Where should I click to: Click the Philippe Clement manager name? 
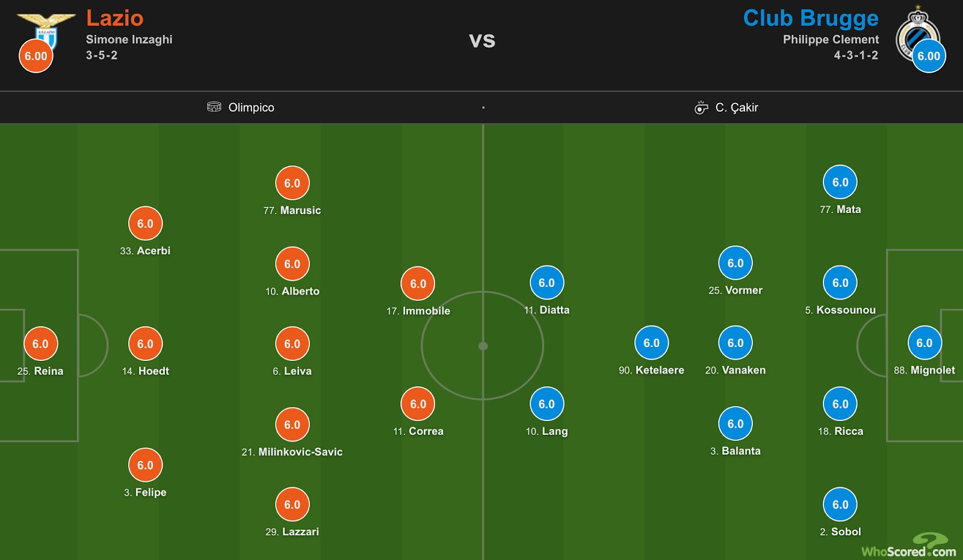coord(831,39)
